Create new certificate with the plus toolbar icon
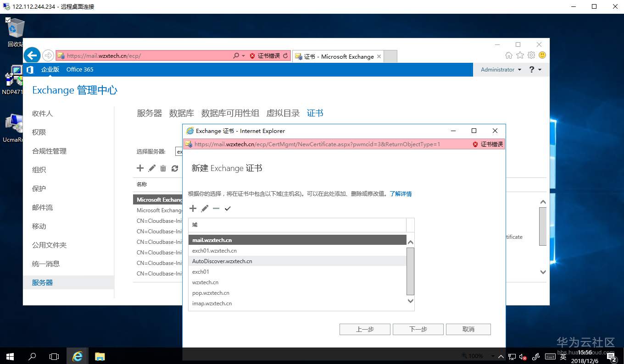The image size is (624, 364). tap(140, 168)
